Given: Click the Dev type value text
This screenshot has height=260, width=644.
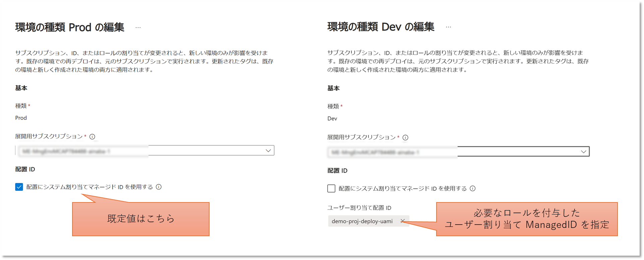Looking at the screenshot, I should pyautogui.click(x=332, y=118).
